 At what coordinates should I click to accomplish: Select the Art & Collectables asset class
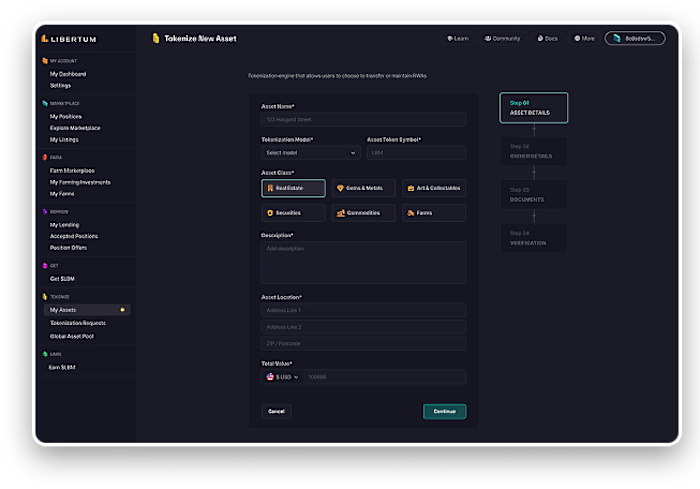click(434, 188)
